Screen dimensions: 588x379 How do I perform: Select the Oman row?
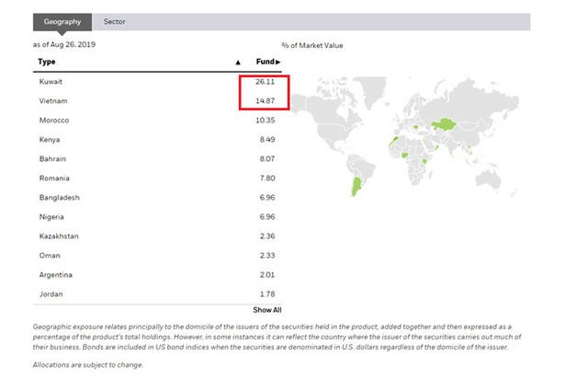click(x=50, y=255)
